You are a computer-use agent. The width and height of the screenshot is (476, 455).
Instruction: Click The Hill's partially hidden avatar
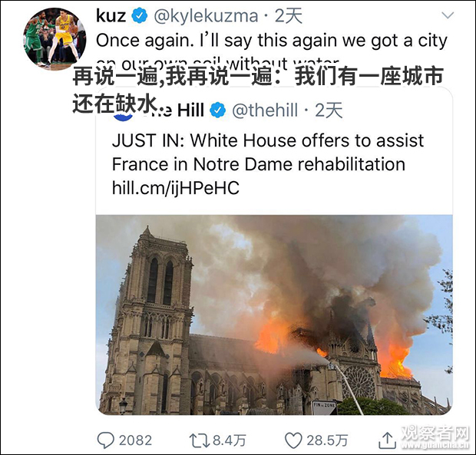[x=123, y=116]
